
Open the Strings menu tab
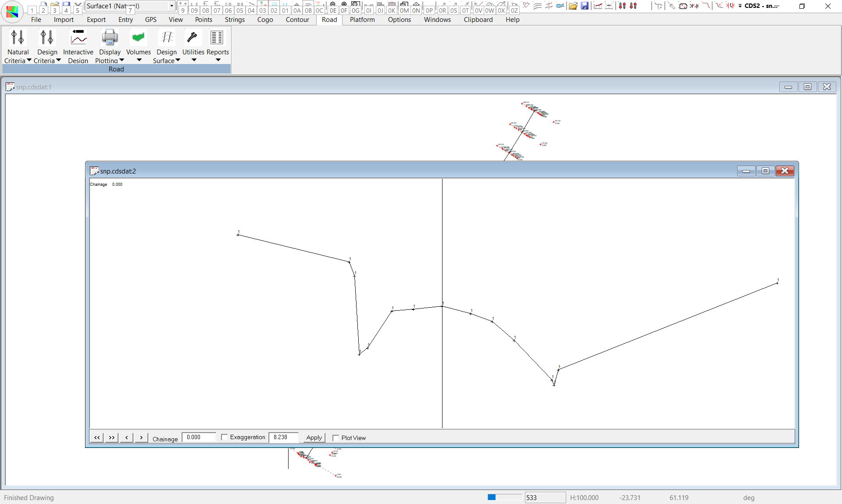click(x=235, y=20)
